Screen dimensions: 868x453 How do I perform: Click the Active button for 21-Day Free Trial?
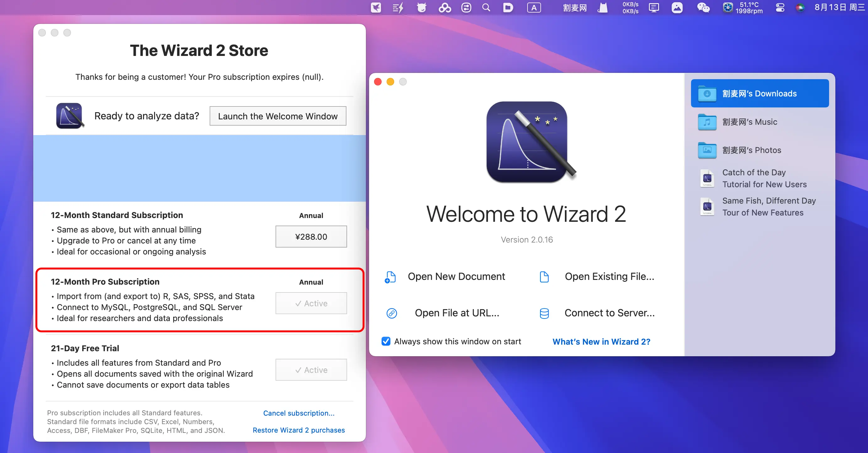(311, 370)
